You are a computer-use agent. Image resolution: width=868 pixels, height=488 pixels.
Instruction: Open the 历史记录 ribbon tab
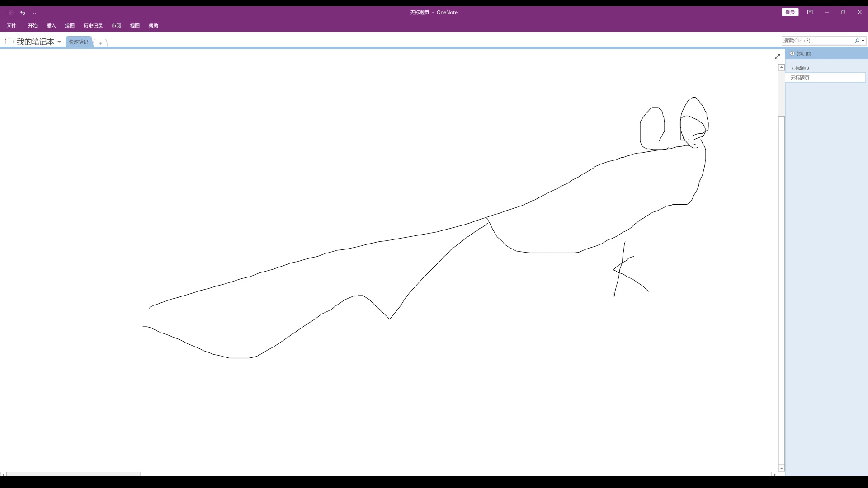point(93,26)
